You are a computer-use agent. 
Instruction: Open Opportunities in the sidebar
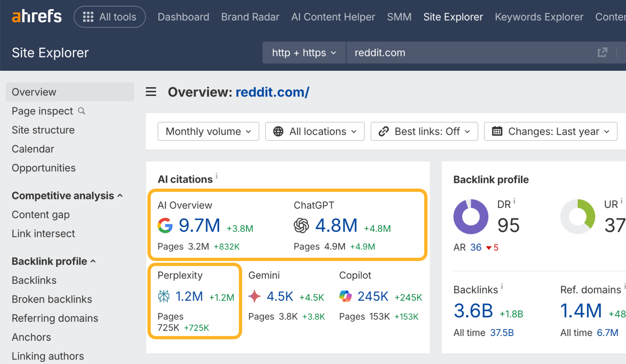pyautogui.click(x=44, y=168)
